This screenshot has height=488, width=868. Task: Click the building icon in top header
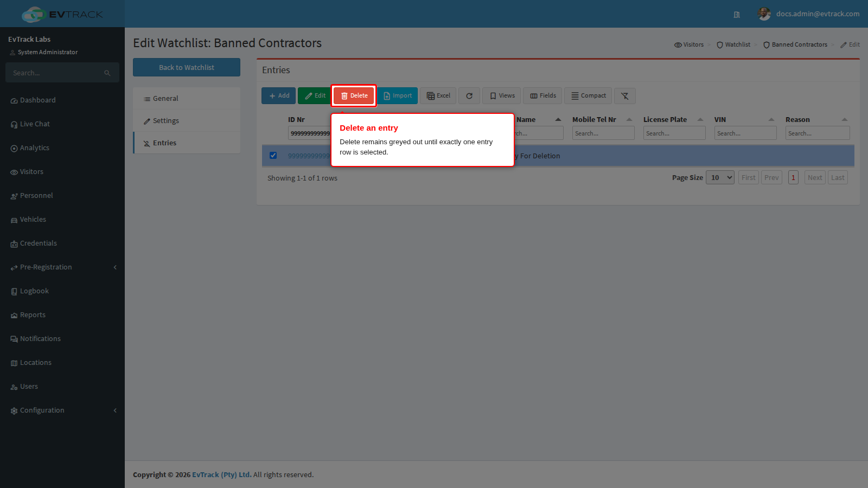[x=737, y=15]
